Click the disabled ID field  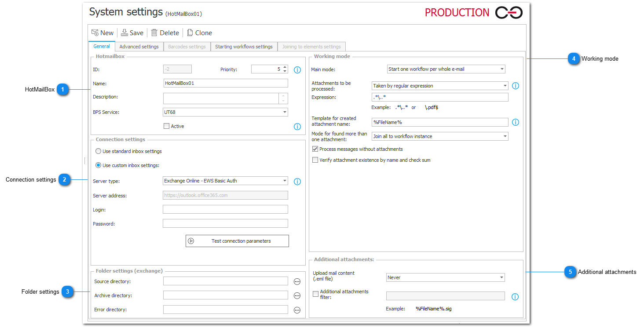point(177,69)
